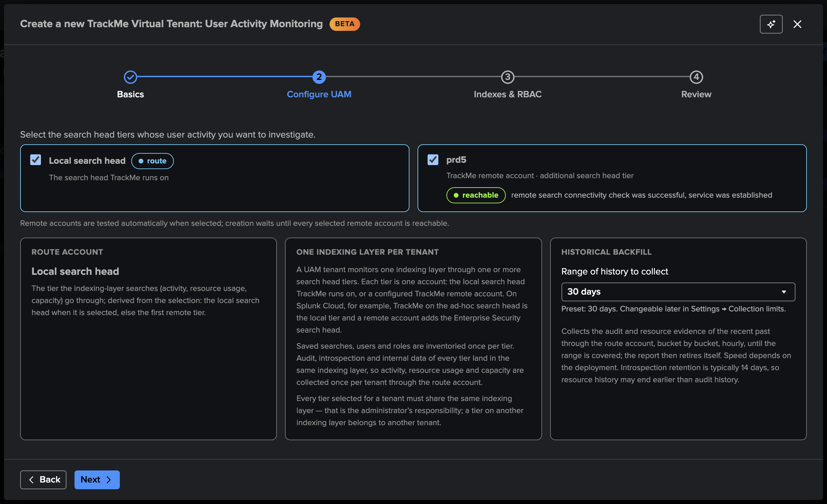Open the AI sparkle assistant button
827x504 pixels.
(771, 24)
